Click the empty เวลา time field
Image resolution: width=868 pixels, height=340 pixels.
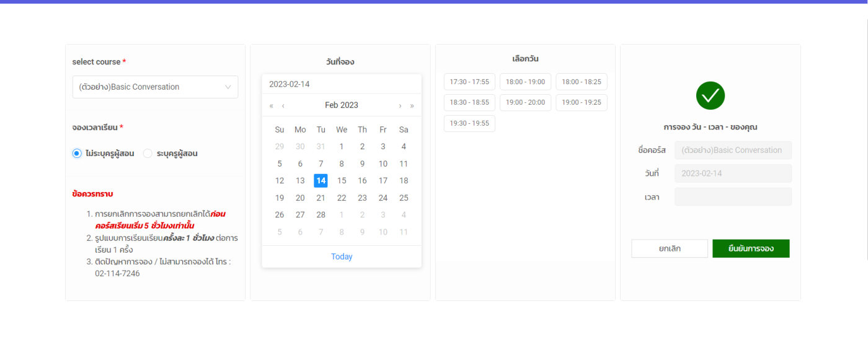[x=733, y=197]
